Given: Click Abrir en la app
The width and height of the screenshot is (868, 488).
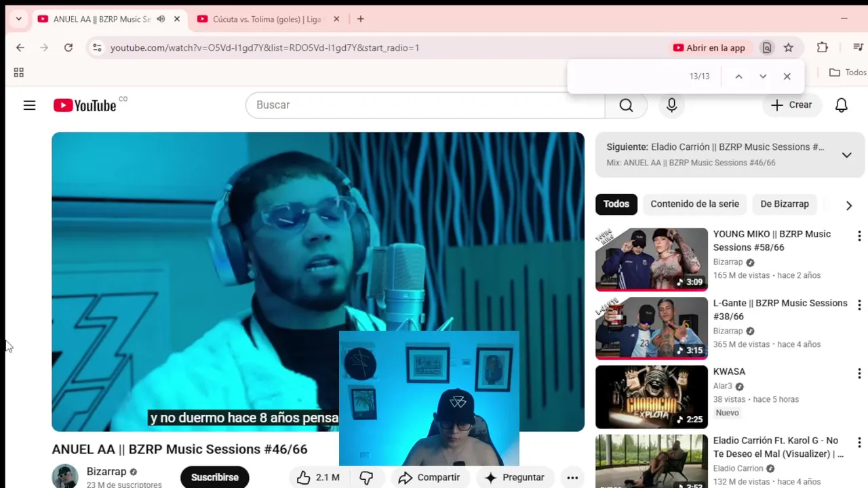Looking at the screenshot, I should 709,47.
